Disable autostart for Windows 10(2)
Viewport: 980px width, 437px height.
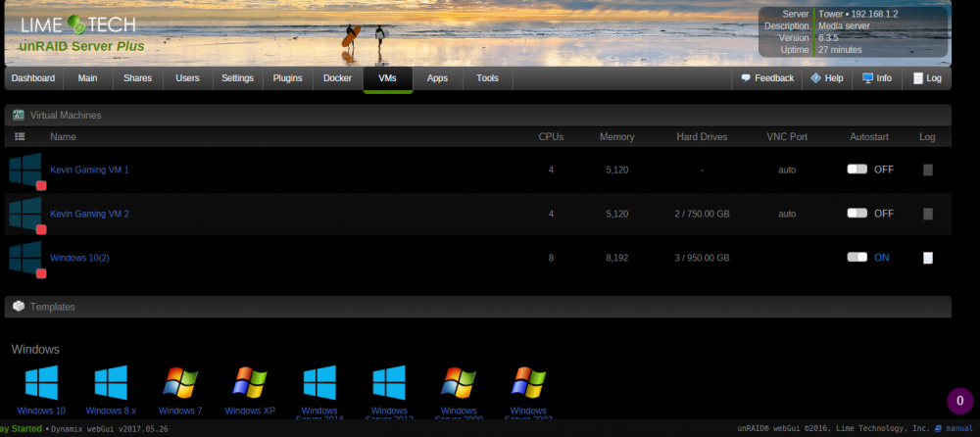click(x=857, y=257)
